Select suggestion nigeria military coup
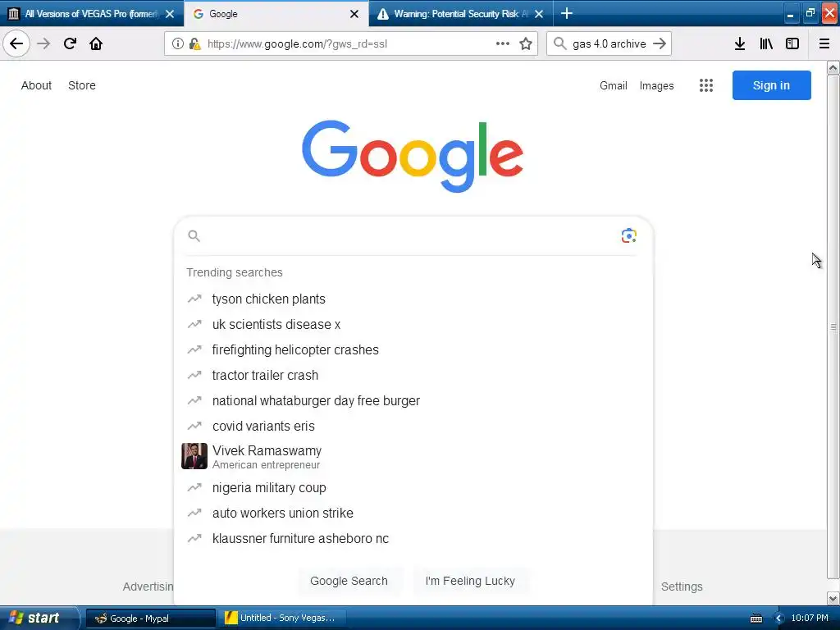The height and width of the screenshot is (630, 840). (413, 488)
